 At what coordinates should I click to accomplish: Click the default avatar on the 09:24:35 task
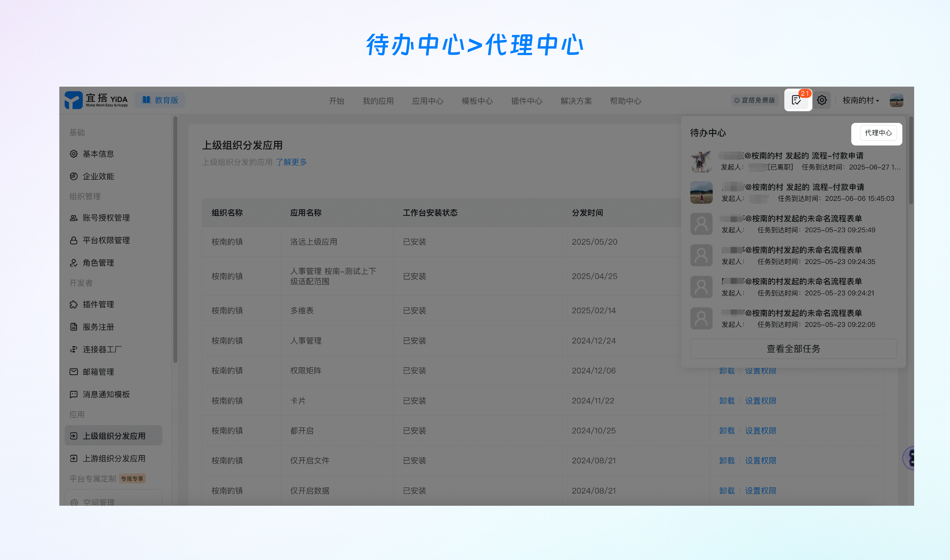[701, 256]
